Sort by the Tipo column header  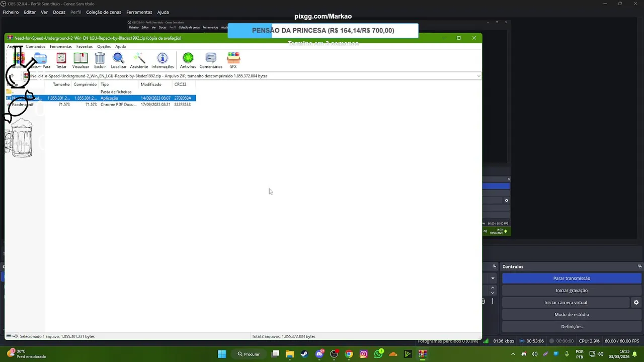click(x=119, y=84)
